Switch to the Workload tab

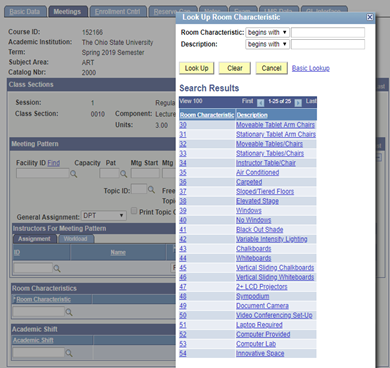(76, 239)
